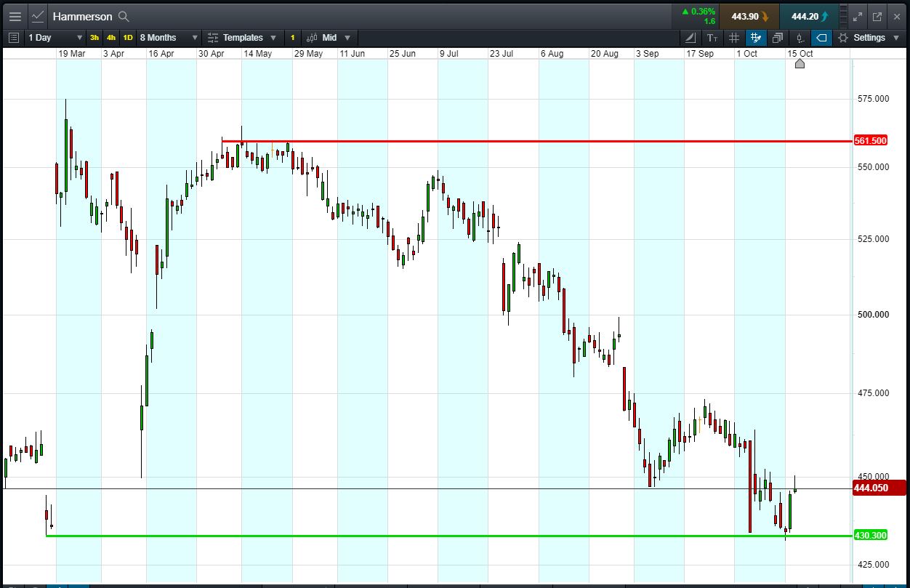Close the Hammerson chart panel
Image resolution: width=910 pixels, height=588 pixels.
tap(896, 16)
